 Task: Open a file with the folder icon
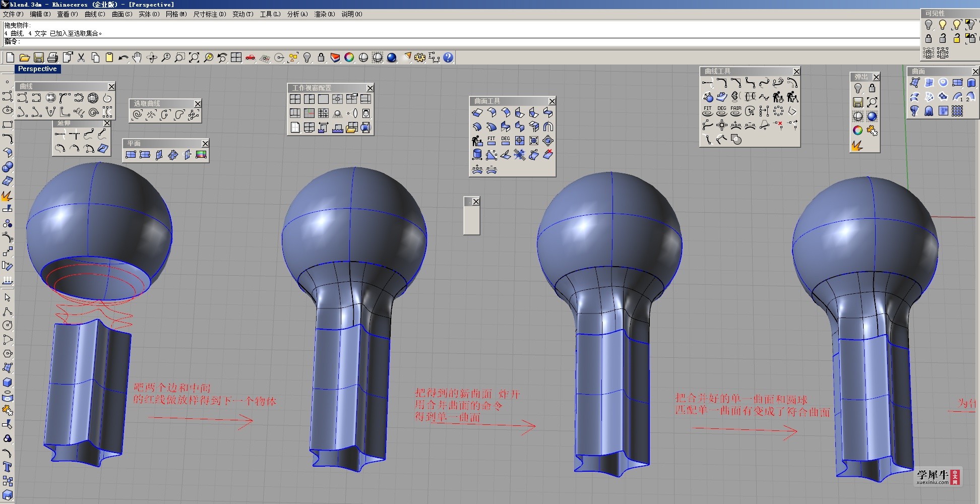coord(24,57)
